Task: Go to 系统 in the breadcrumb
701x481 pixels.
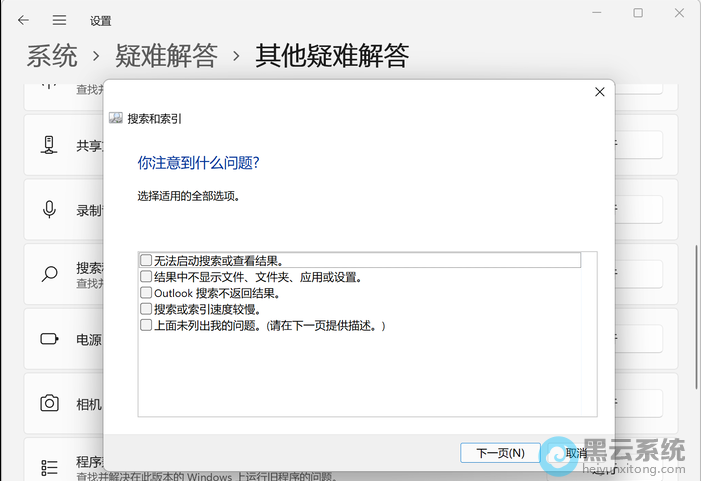Action: (x=52, y=56)
